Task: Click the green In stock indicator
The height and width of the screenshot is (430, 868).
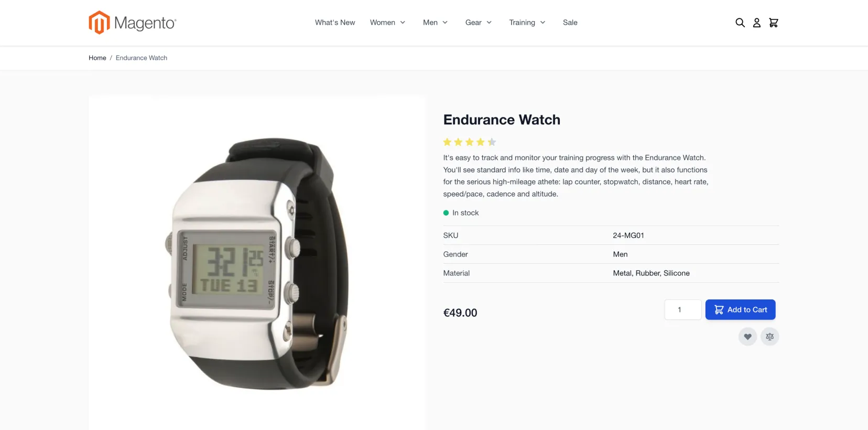Action: pyautogui.click(x=446, y=213)
